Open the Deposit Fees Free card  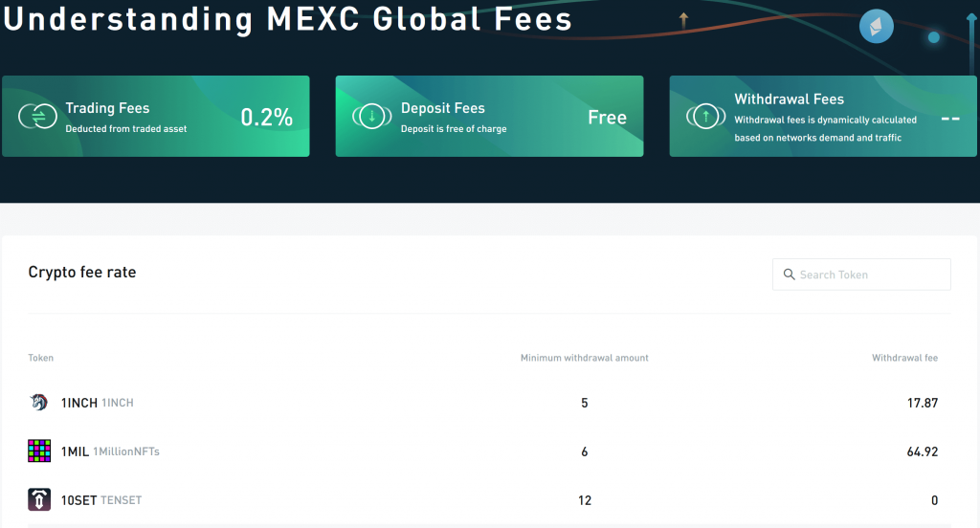pos(489,117)
